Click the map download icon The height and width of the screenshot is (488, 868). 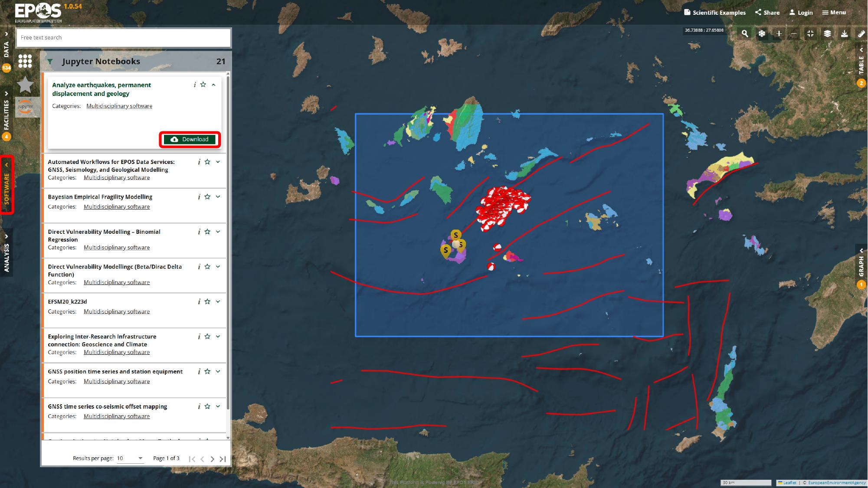coord(844,34)
